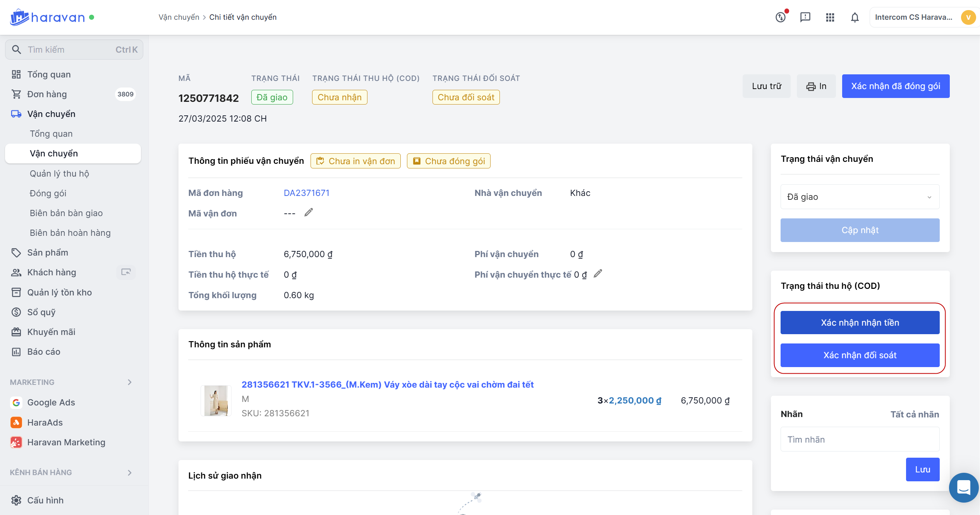980x515 pixels.
Task: Click the icon beside Khách hàng
Action: point(126,272)
